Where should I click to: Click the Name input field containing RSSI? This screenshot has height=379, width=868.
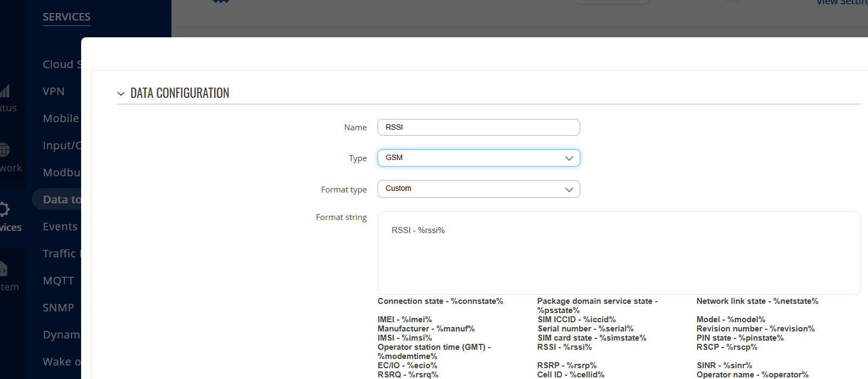(x=479, y=127)
